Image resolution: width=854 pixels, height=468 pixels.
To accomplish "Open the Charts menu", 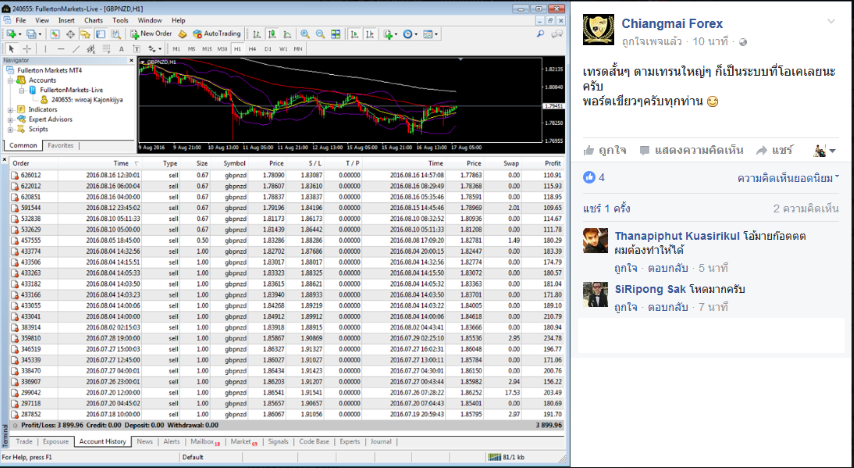I will click(x=93, y=21).
